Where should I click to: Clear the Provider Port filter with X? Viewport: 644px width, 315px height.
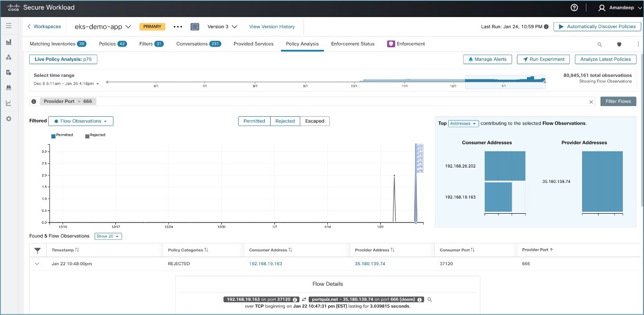591,101
